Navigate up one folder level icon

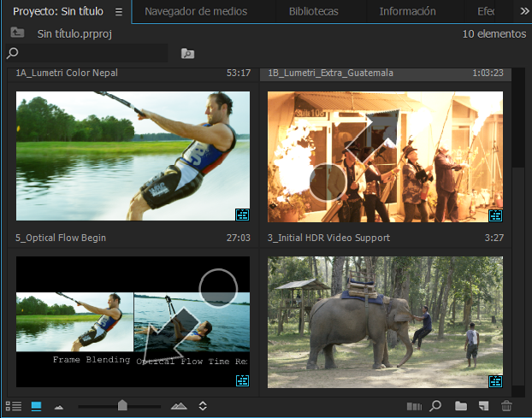(17, 32)
